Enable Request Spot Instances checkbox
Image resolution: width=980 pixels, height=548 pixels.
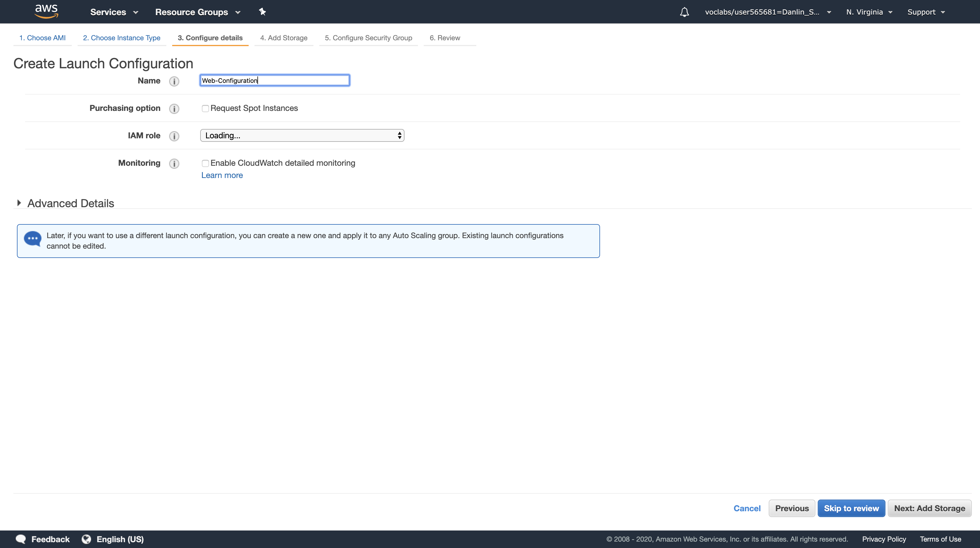pyautogui.click(x=205, y=109)
